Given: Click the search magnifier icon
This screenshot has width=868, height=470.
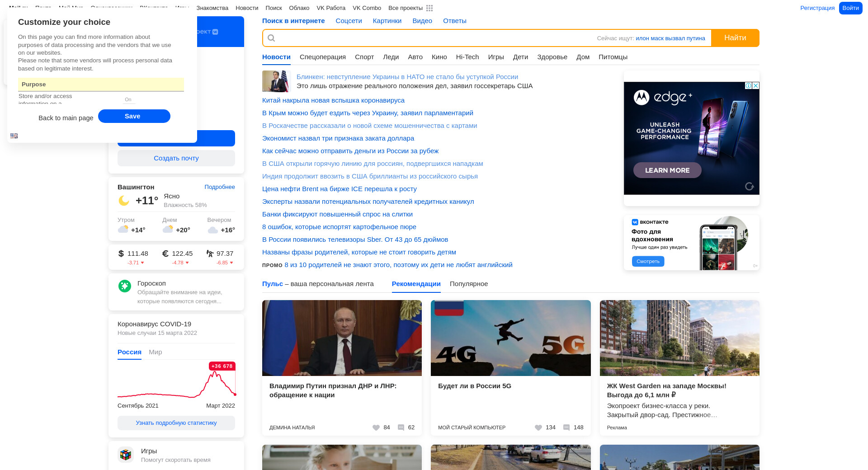Looking at the screenshot, I should pyautogui.click(x=271, y=38).
